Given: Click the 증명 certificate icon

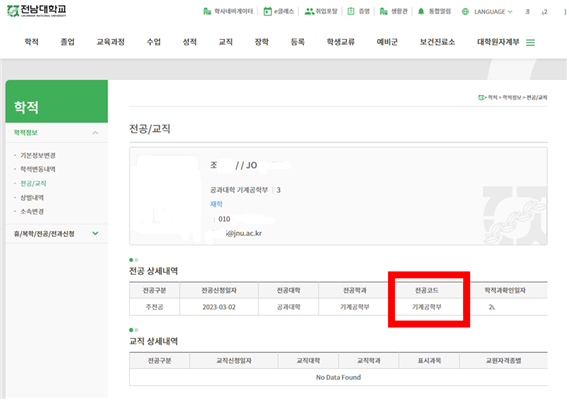Looking at the screenshot, I should click(x=351, y=11).
